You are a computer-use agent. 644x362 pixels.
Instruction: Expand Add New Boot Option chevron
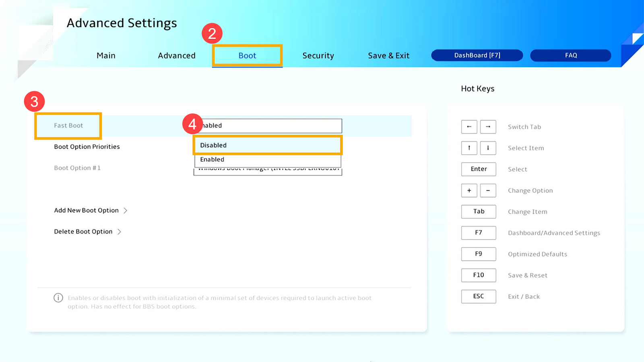click(x=126, y=210)
